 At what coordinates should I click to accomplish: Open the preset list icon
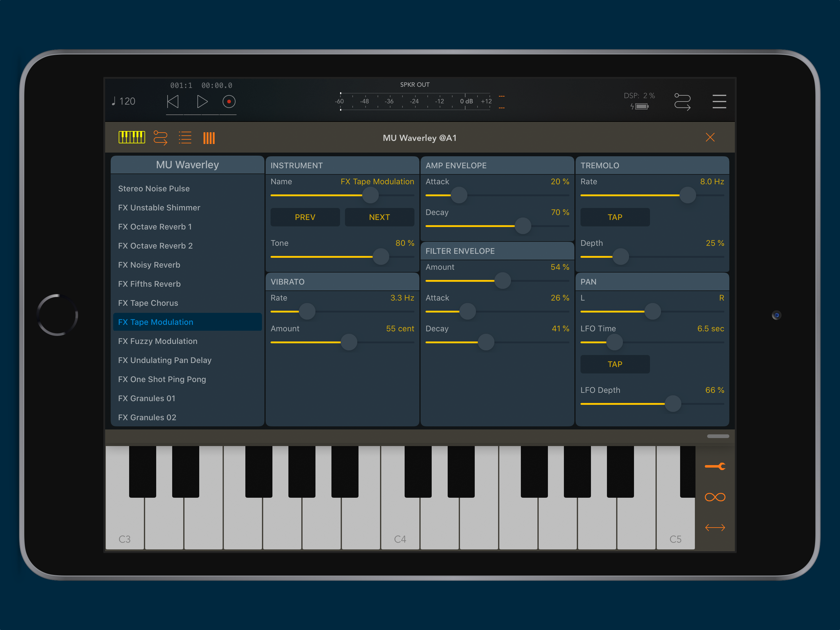(x=185, y=138)
